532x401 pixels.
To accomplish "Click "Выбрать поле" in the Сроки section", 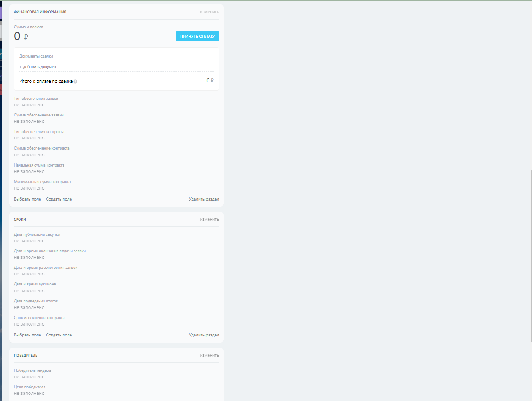I will pyautogui.click(x=27, y=335).
